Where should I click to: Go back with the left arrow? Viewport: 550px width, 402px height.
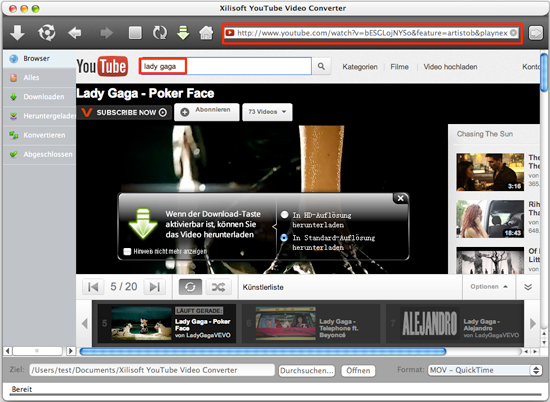pyautogui.click(x=75, y=33)
